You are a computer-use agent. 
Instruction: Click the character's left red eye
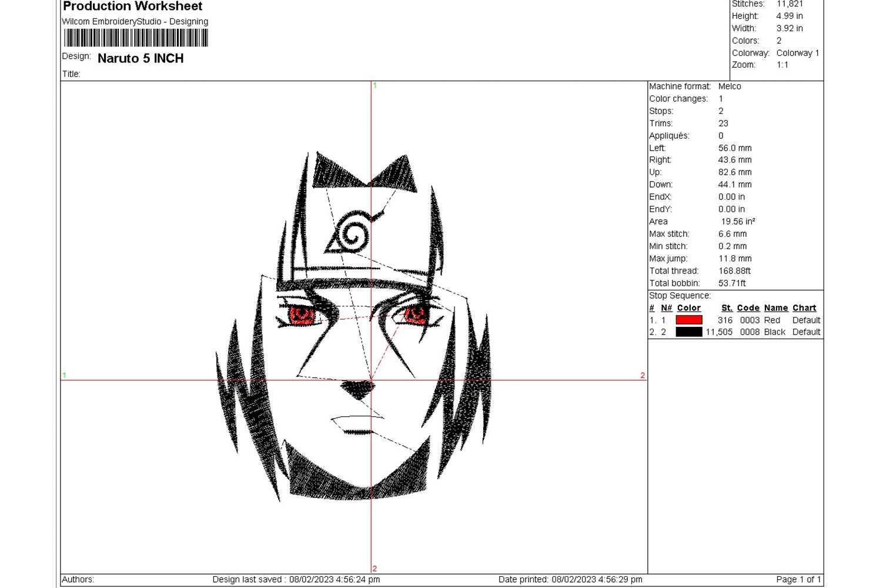[x=302, y=316]
